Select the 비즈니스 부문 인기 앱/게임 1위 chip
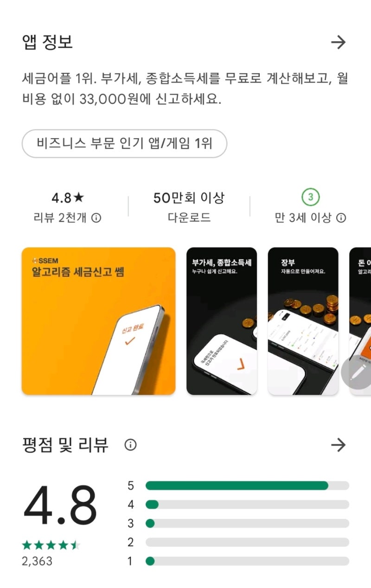 coord(124,144)
